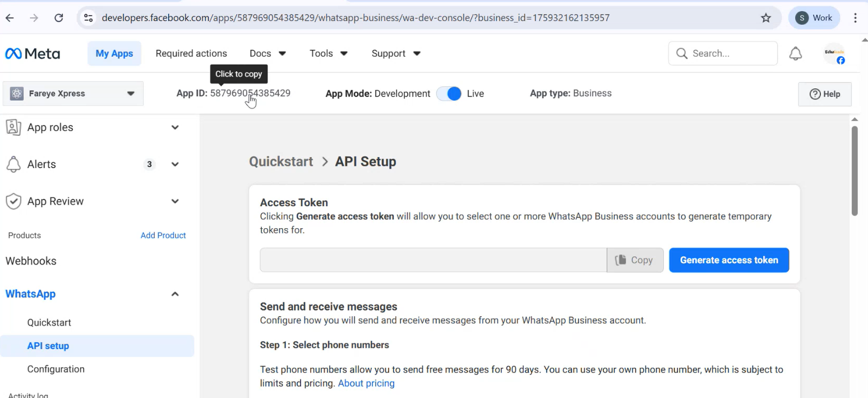Reload the page
Screen dimensions: 868x398
coord(59,17)
